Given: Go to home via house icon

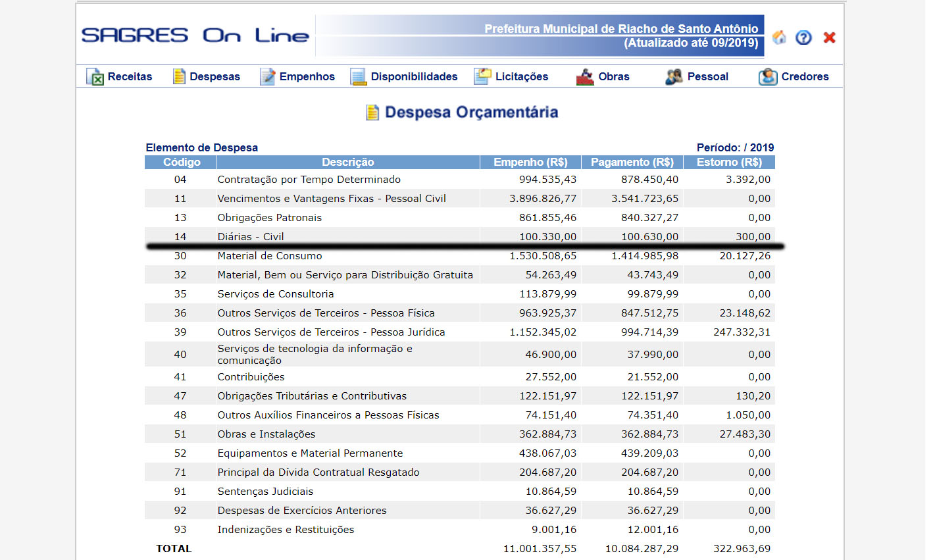Looking at the screenshot, I should click(x=779, y=37).
